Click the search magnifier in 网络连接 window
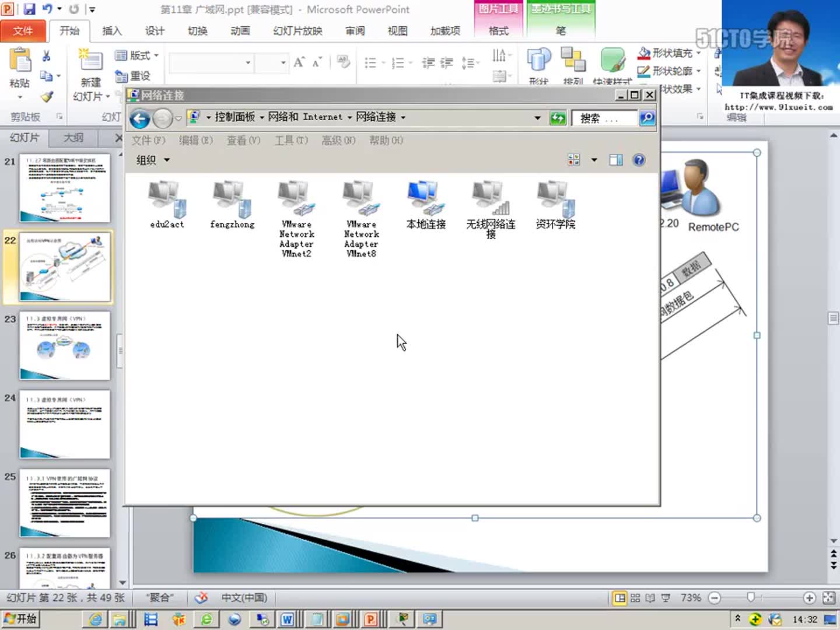 (647, 118)
